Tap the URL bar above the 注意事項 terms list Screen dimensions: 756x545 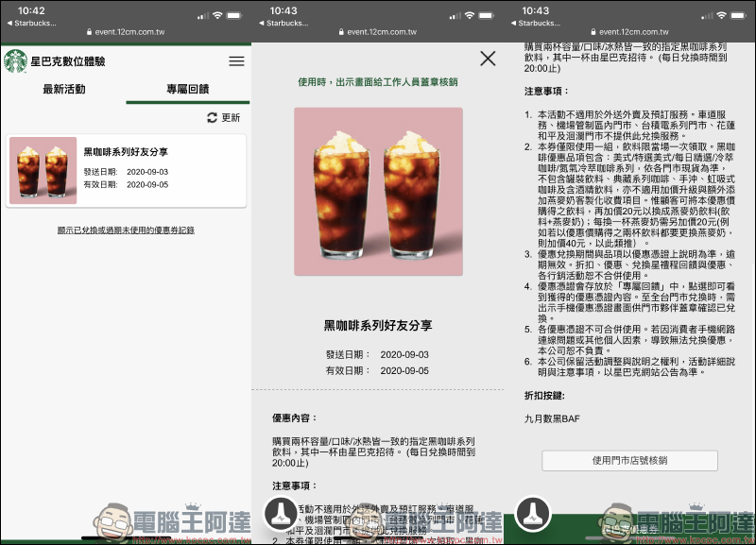pyautogui.click(x=629, y=31)
